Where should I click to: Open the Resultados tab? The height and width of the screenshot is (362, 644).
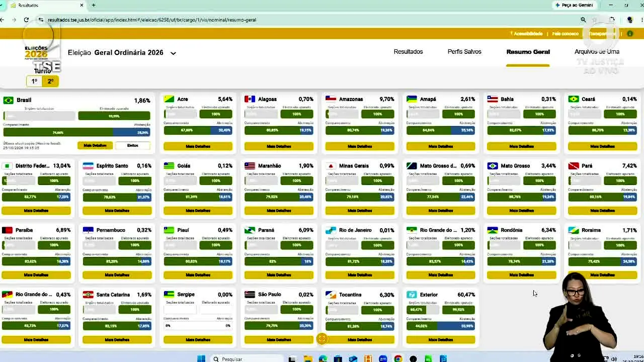(x=408, y=51)
